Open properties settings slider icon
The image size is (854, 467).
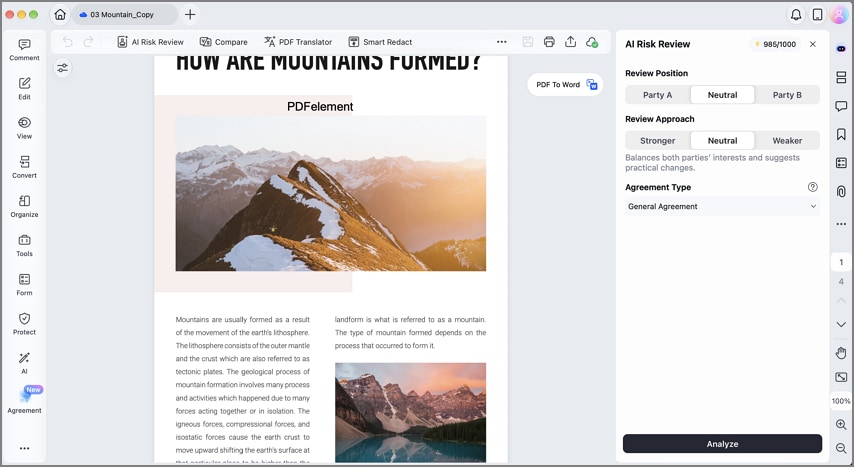click(x=63, y=68)
